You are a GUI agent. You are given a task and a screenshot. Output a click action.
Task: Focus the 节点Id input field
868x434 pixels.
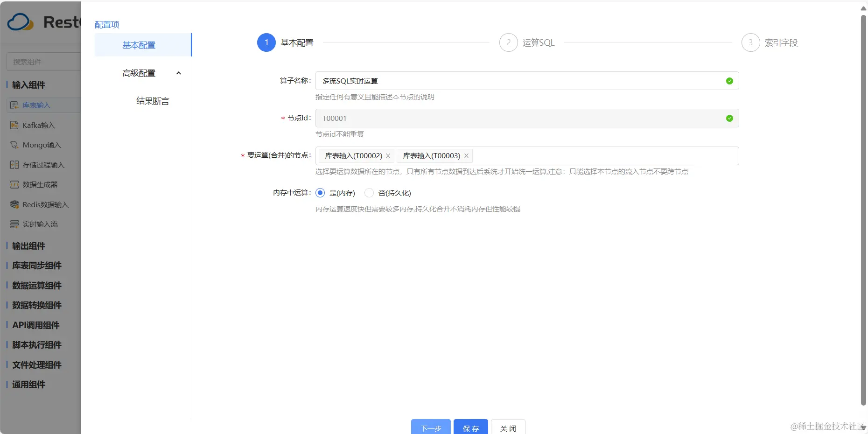[x=527, y=119]
